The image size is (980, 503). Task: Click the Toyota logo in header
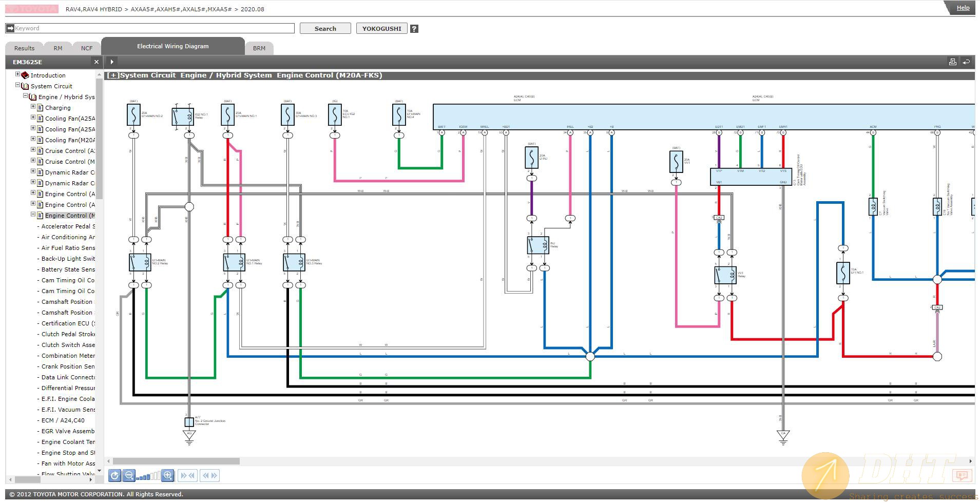32,9
